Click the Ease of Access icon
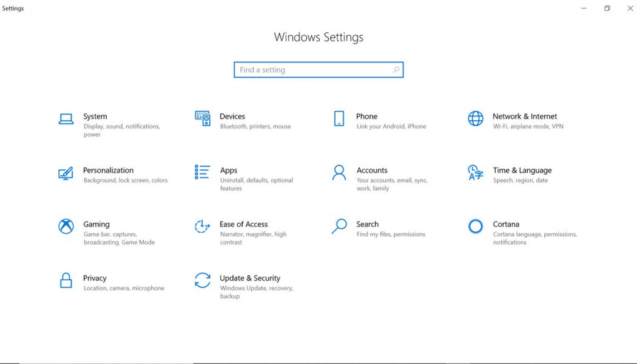The width and height of the screenshot is (637, 364). [x=202, y=227]
